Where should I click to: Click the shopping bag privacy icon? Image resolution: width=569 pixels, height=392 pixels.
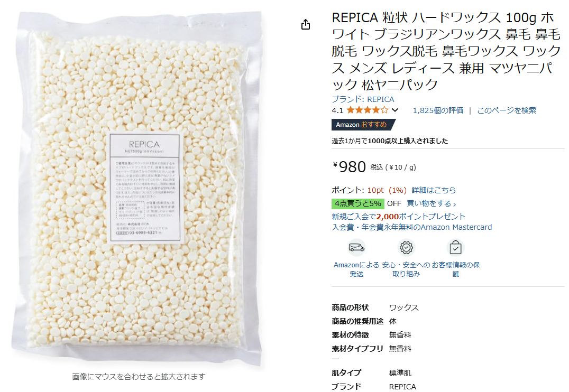[x=455, y=248]
